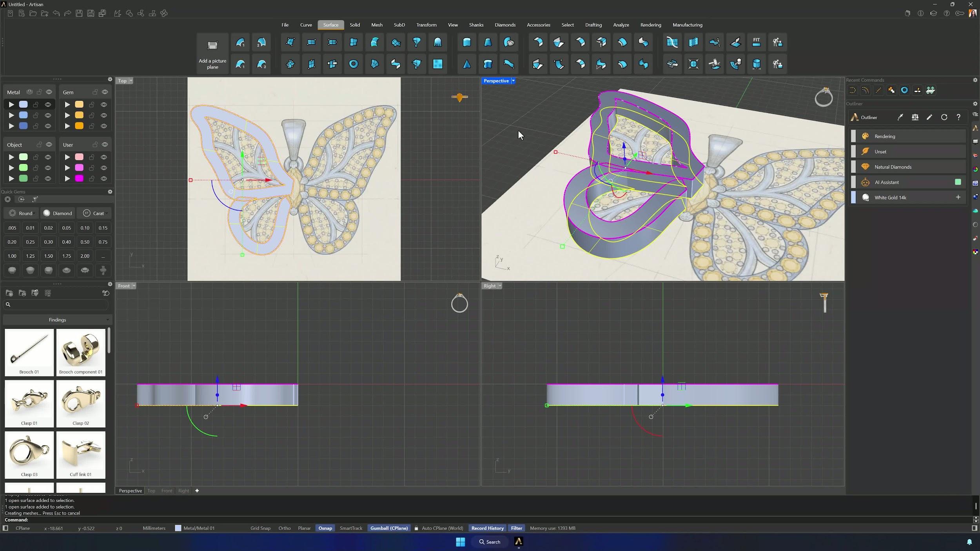
Task: Open the Outliner panel settings gear
Action: [975, 104]
